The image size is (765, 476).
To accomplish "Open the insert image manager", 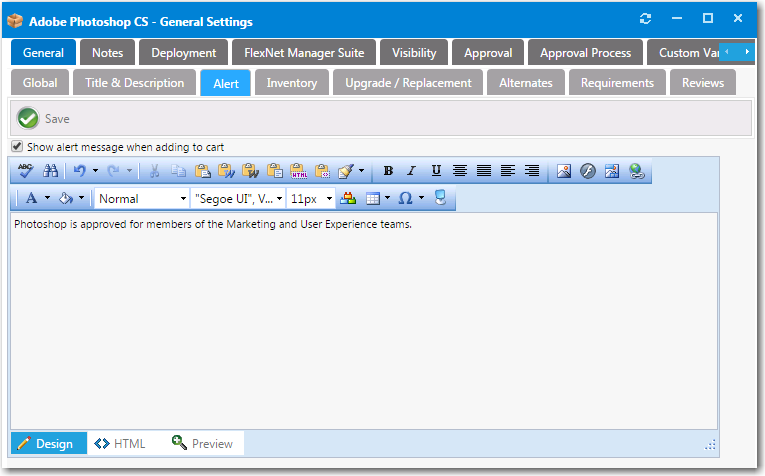I will click(564, 171).
